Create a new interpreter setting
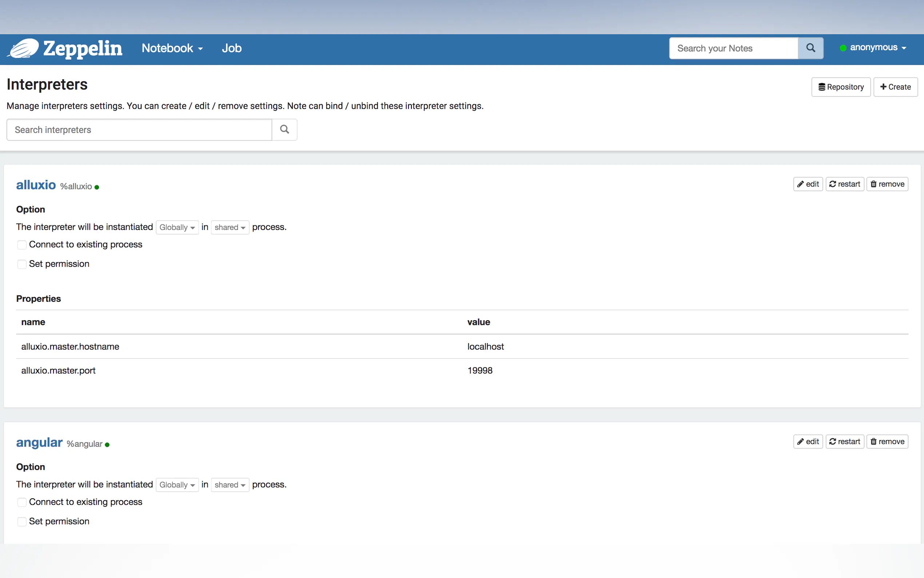This screenshot has width=924, height=578. (x=895, y=87)
